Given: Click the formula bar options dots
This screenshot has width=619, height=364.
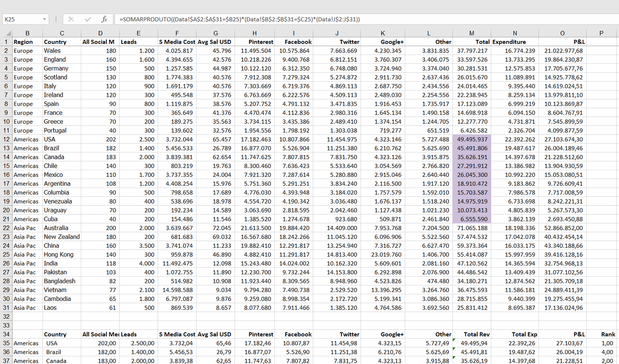Looking at the screenshot, I should coord(56,19).
